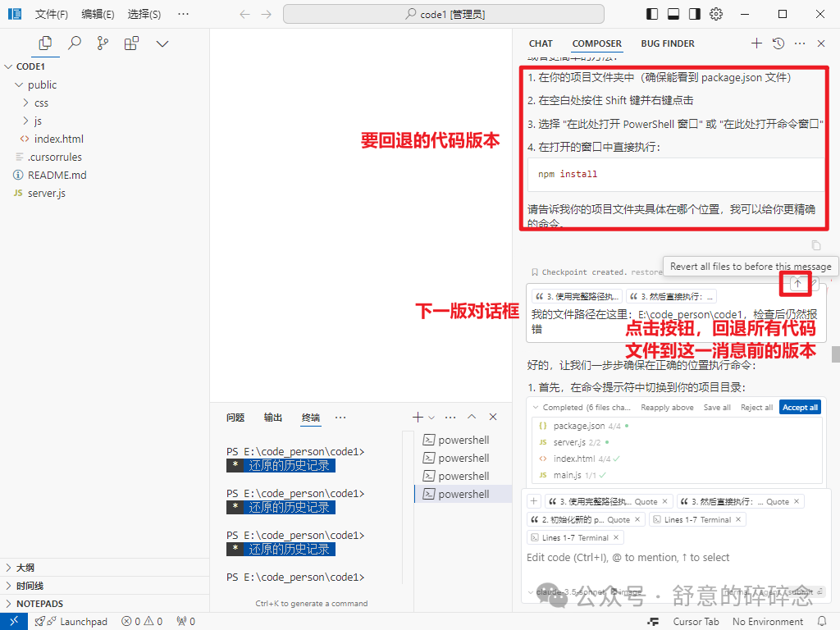Show more panel tabs ellipsis
Image resolution: width=840 pixels, height=630 pixels.
[x=340, y=417]
